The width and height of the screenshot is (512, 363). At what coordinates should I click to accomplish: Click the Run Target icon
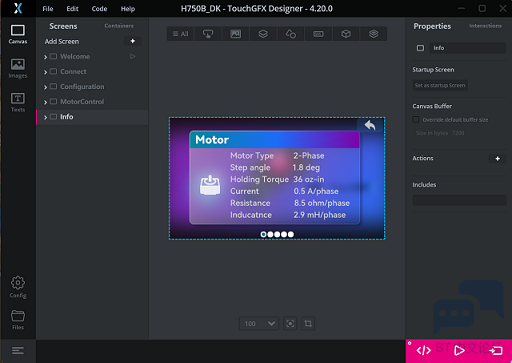(x=496, y=350)
